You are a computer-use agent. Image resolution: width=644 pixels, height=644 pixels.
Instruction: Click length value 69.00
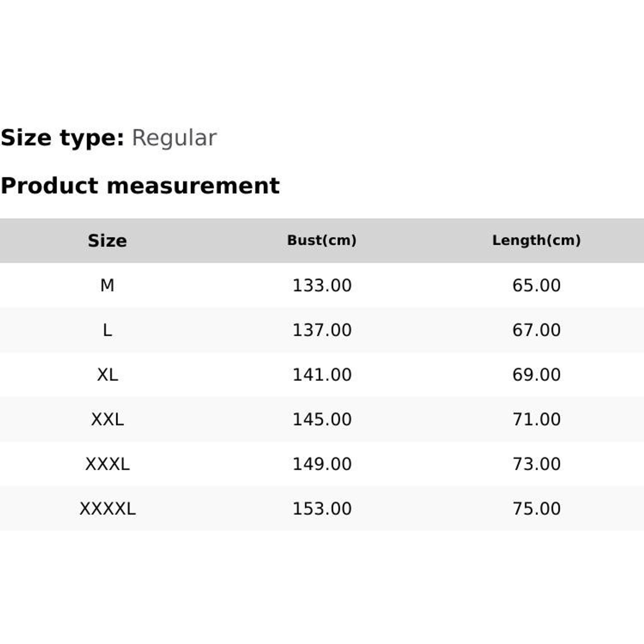pyautogui.click(x=536, y=375)
